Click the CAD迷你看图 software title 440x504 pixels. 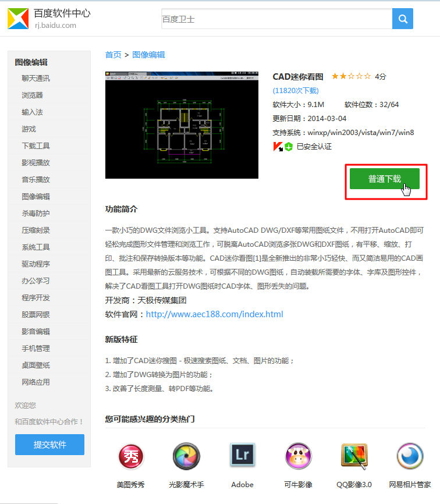(x=298, y=76)
